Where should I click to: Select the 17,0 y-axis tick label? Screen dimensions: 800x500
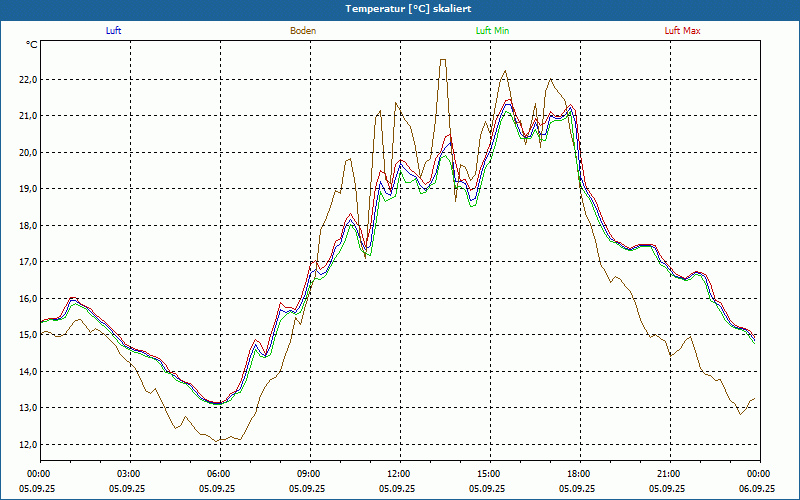click(x=26, y=262)
